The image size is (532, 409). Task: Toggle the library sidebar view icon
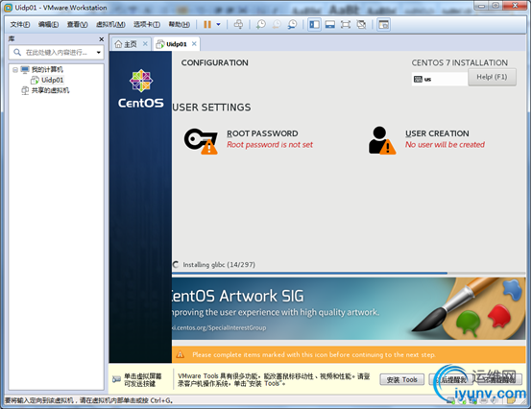(315, 24)
